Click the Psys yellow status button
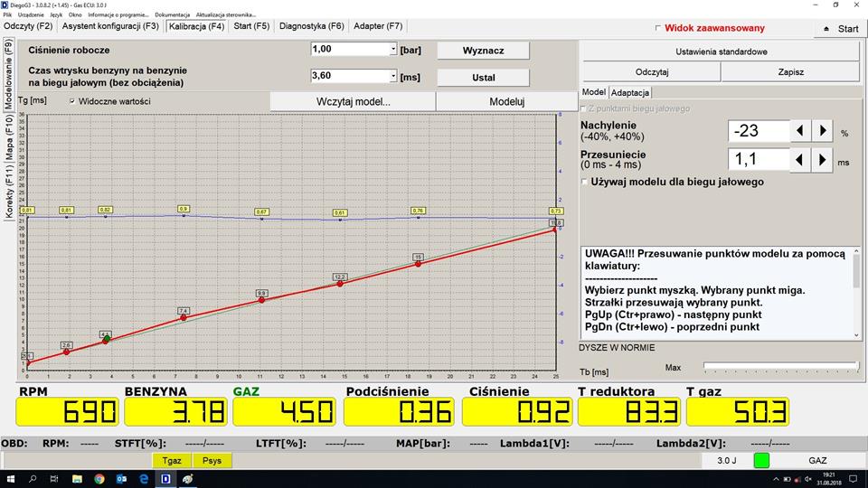868x488 pixels. [212, 460]
